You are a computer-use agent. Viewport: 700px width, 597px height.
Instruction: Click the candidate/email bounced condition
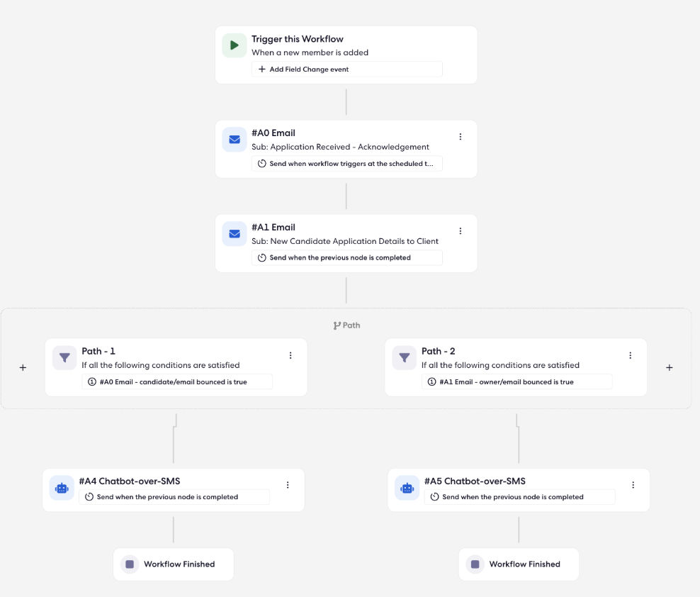click(177, 382)
